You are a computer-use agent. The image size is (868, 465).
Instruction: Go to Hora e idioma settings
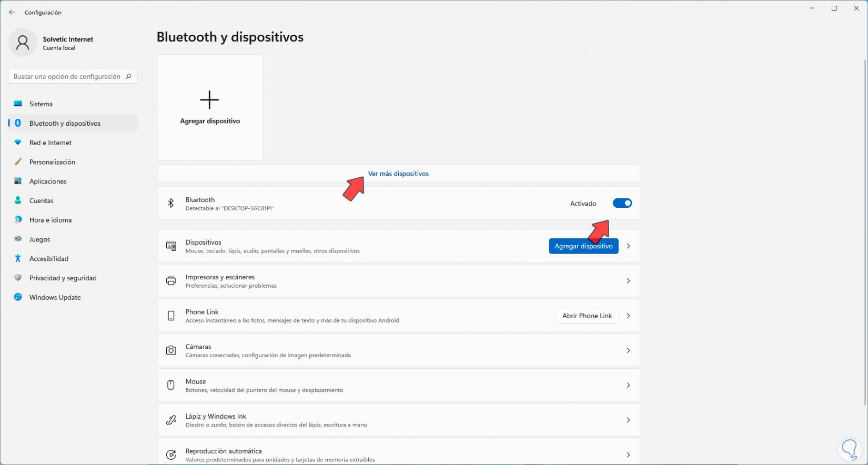click(51, 220)
